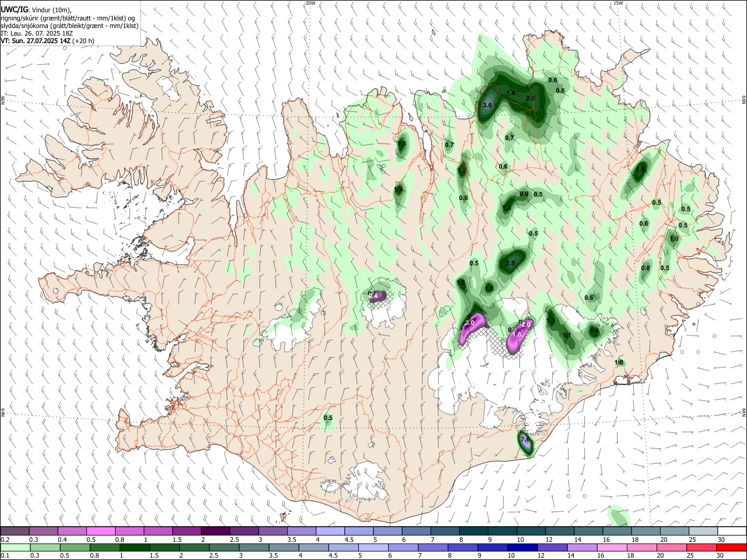This screenshot has height=560, width=747.
Task: Pick the mauve 0.2–0.3 snow legend swatch
Action: point(15,531)
